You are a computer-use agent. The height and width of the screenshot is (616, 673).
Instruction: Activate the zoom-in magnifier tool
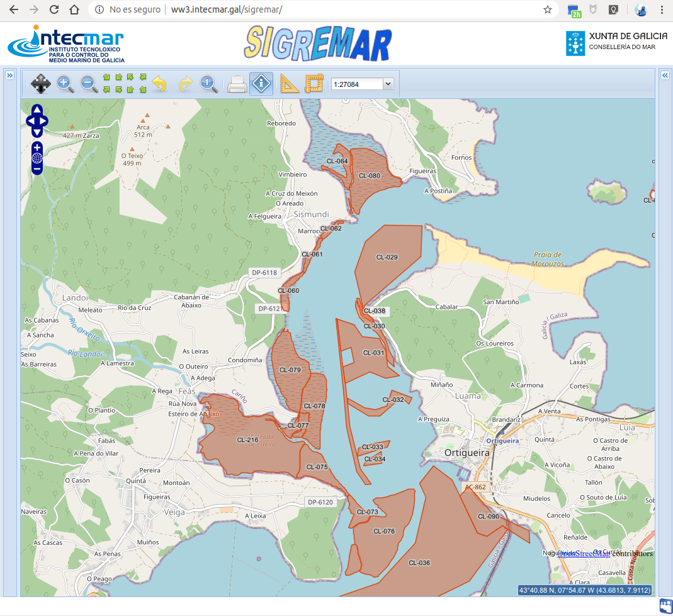click(x=65, y=84)
